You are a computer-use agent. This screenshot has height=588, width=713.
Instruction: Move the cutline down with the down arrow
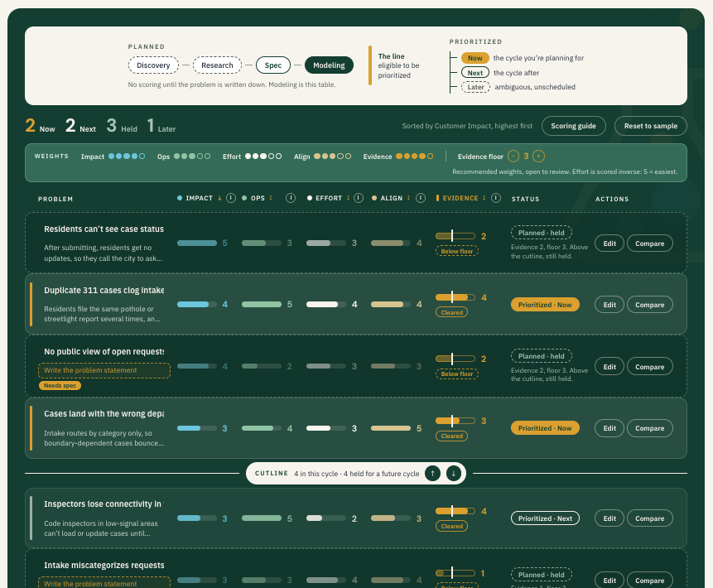[453, 474]
